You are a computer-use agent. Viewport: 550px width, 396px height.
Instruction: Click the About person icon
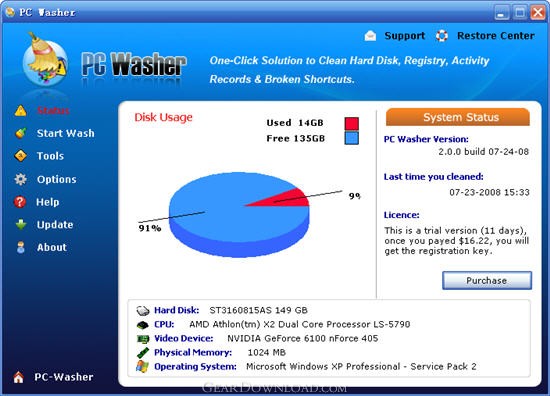(21, 247)
